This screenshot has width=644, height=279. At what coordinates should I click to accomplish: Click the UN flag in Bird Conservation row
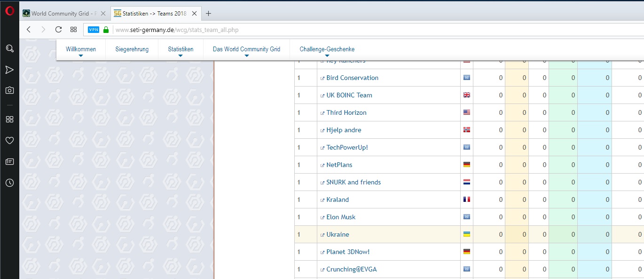click(x=467, y=78)
